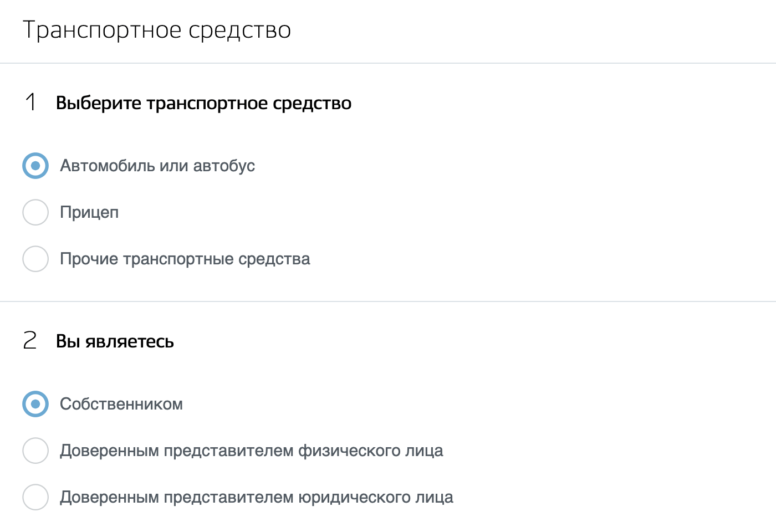The width and height of the screenshot is (776, 532).
Task: Click the step number 1 marker
Action: (30, 103)
